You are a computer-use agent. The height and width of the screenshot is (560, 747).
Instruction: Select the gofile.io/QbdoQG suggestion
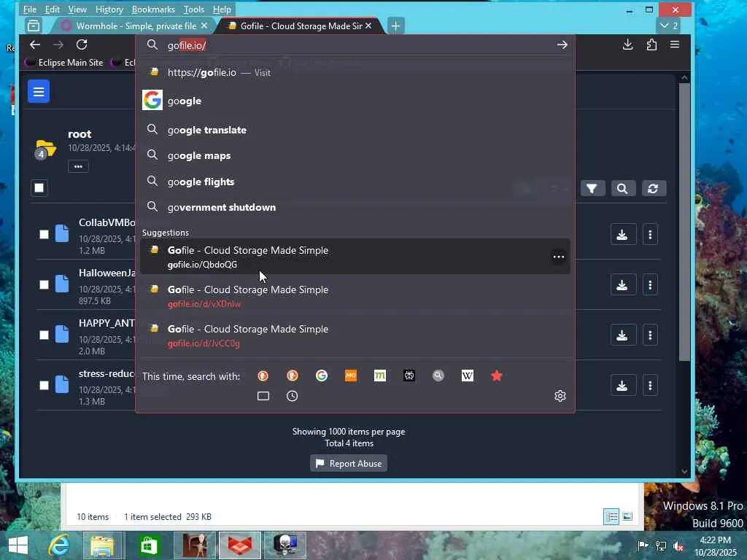coord(355,257)
